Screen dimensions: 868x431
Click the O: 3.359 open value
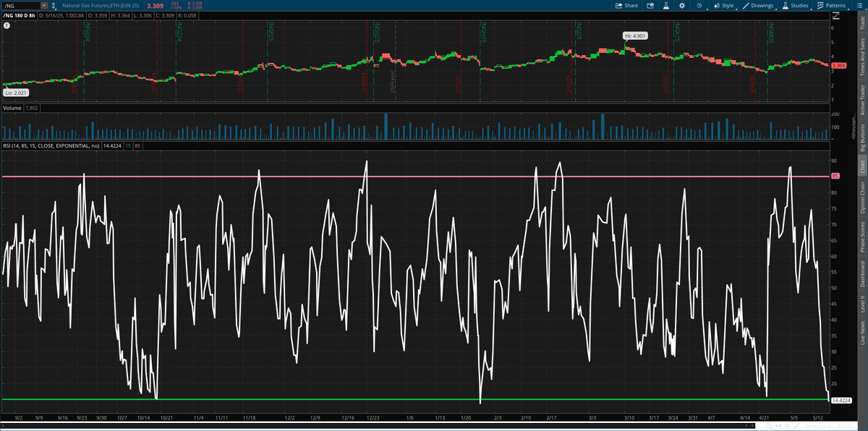(x=96, y=15)
